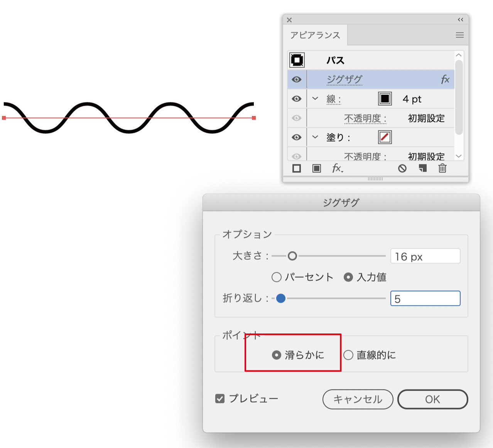Click down arrow of the Appearance panel scrollbar
This screenshot has width=493, height=448.
pyautogui.click(x=459, y=156)
